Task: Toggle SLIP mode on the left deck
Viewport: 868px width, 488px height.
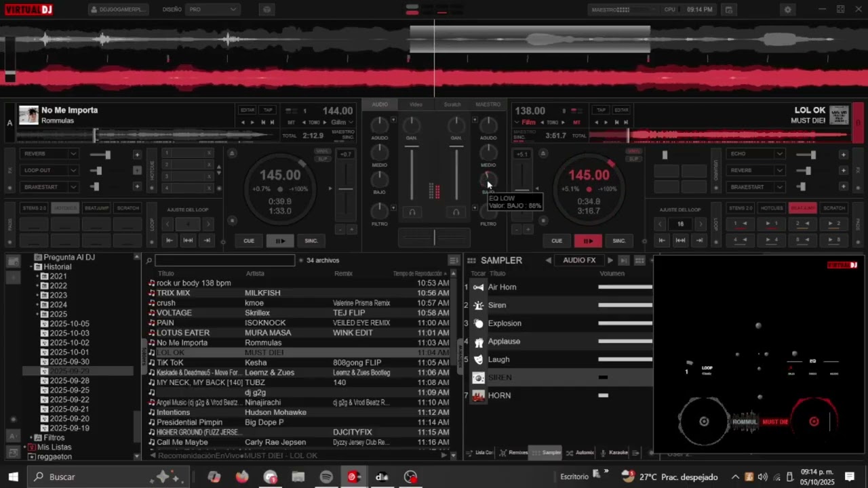Action: pos(323,159)
